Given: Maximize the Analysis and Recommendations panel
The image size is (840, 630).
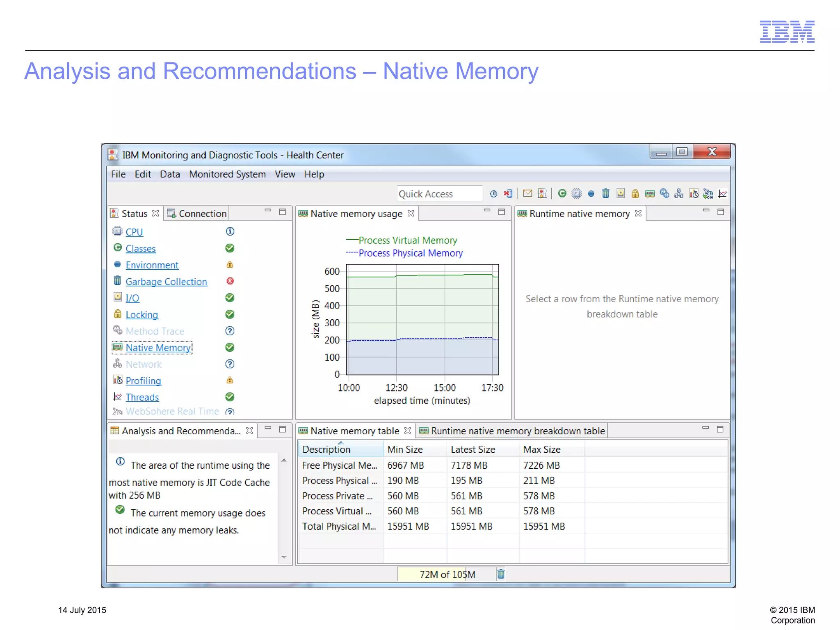Looking at the screenshot, I should click(282, 429).
